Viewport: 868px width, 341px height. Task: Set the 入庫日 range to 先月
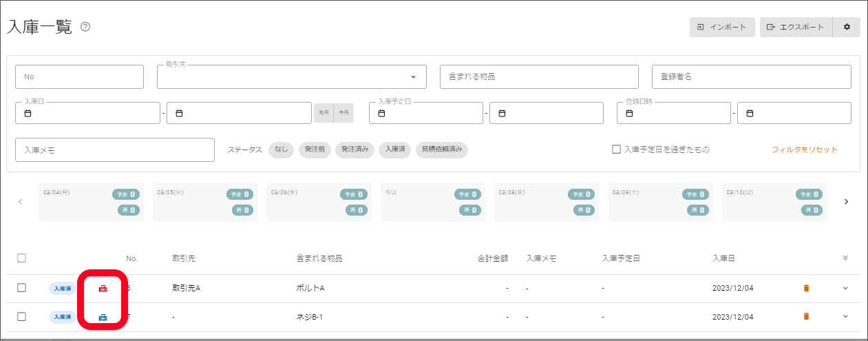point(324,113)
